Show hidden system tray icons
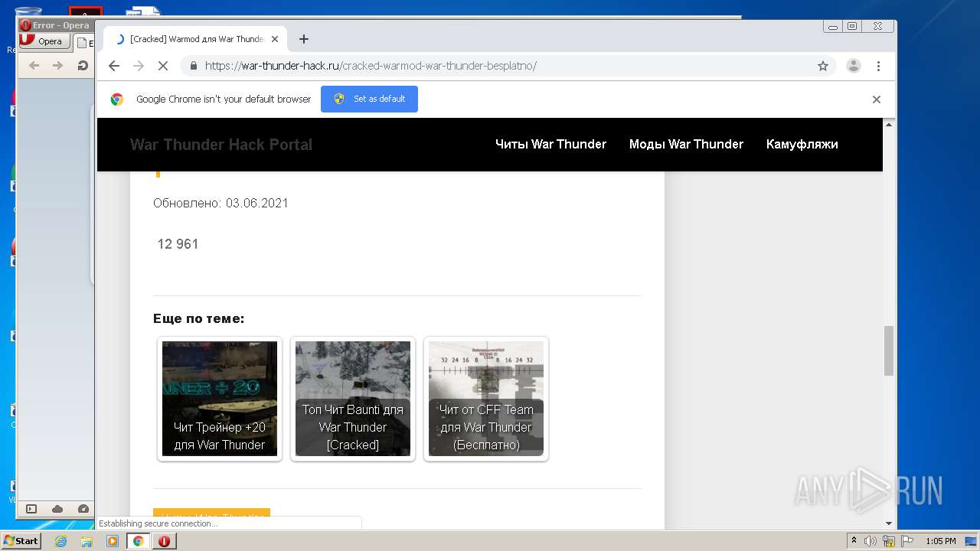 coord(854,541)
